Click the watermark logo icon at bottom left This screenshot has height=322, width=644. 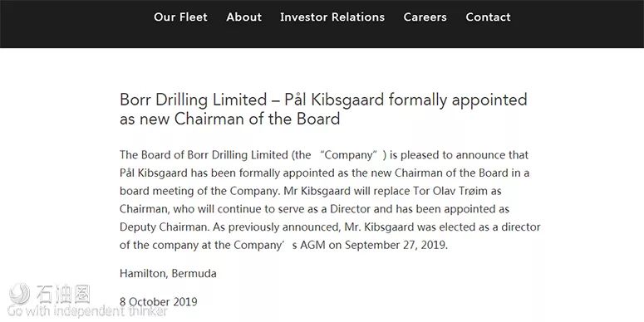click(19, 294)
